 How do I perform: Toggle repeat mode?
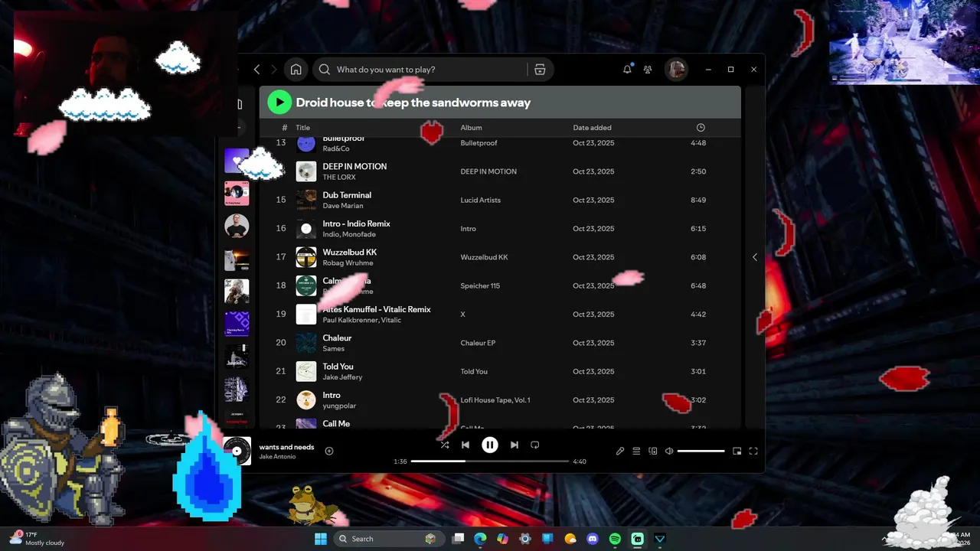[535, 445]
